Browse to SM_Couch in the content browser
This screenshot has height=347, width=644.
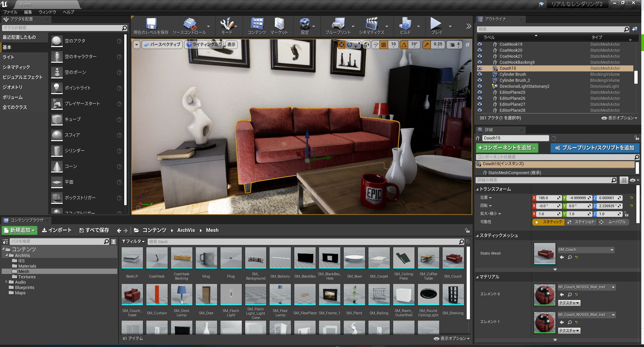[570, 257]
